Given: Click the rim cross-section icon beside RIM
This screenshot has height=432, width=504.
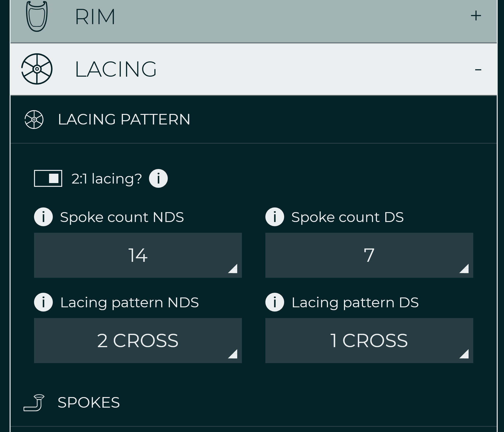Looking at the screenshot, I should click(x=37, y=16).
